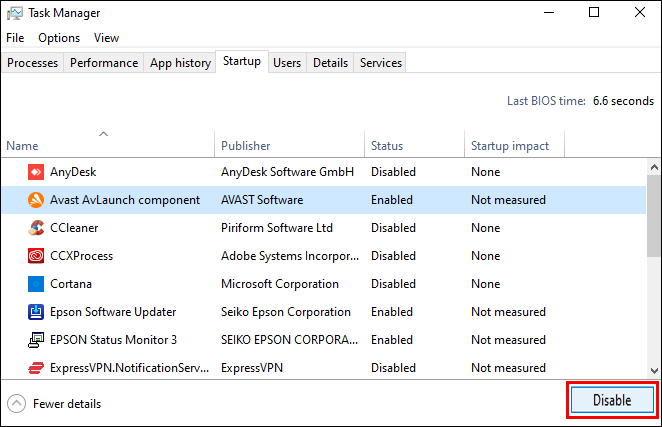Click the Avast AvLaunch component icon
Image resolution: width=662 pixels, height=427 pixels.
pyautogui.click(x=35, y=200)
